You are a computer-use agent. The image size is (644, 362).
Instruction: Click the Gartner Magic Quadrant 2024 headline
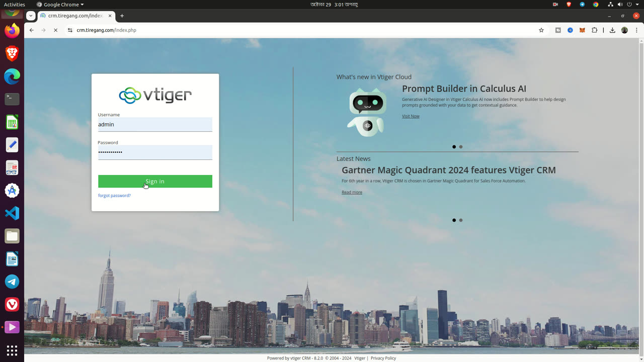coord(449,170)
